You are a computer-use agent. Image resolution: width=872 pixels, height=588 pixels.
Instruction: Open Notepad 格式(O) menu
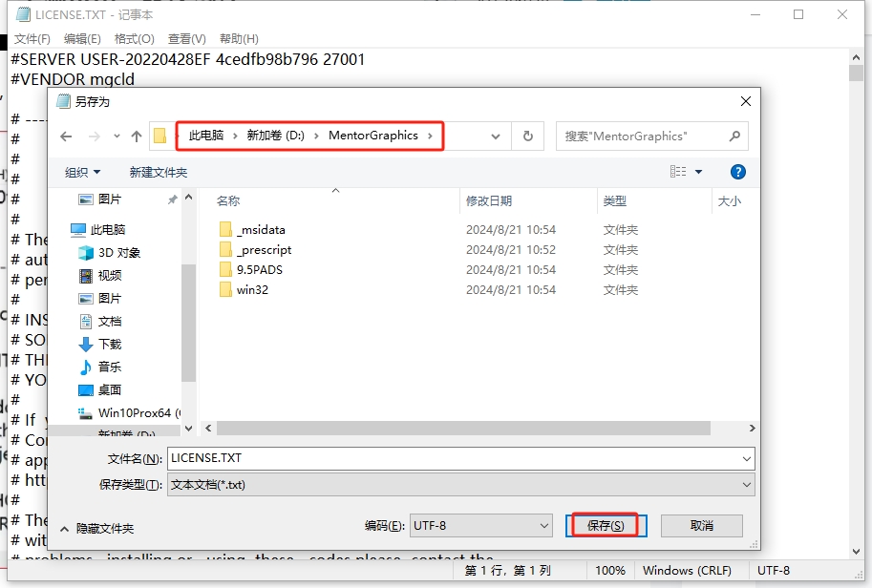134,39
